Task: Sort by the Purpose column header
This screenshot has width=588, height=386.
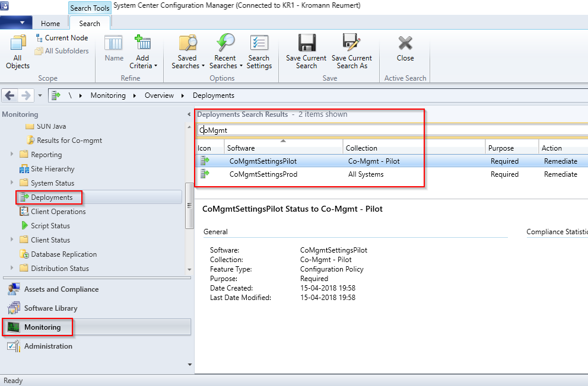Action: 512,148
